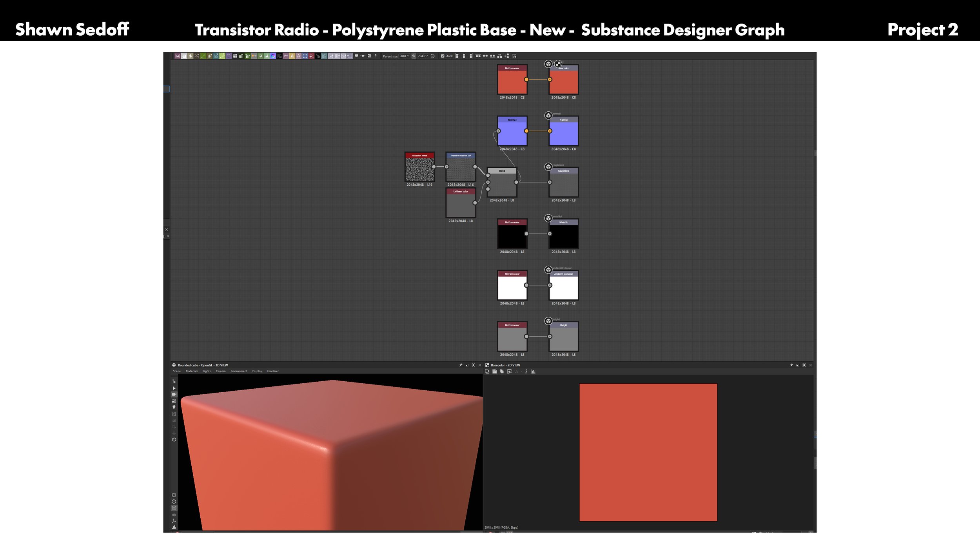Add a comment from the graph toolbar
Image resolution: width=980 pixels, height=551 pixels.
point(356,56)
